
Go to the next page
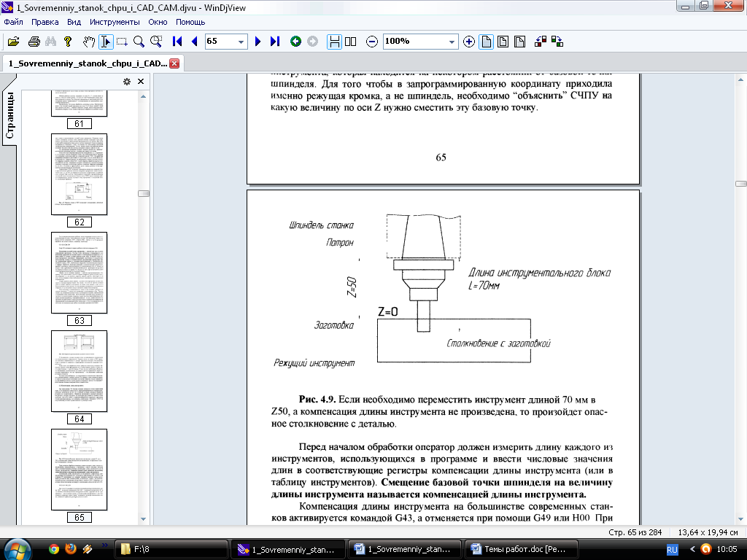pyautogui.click(x=258, y=42)
